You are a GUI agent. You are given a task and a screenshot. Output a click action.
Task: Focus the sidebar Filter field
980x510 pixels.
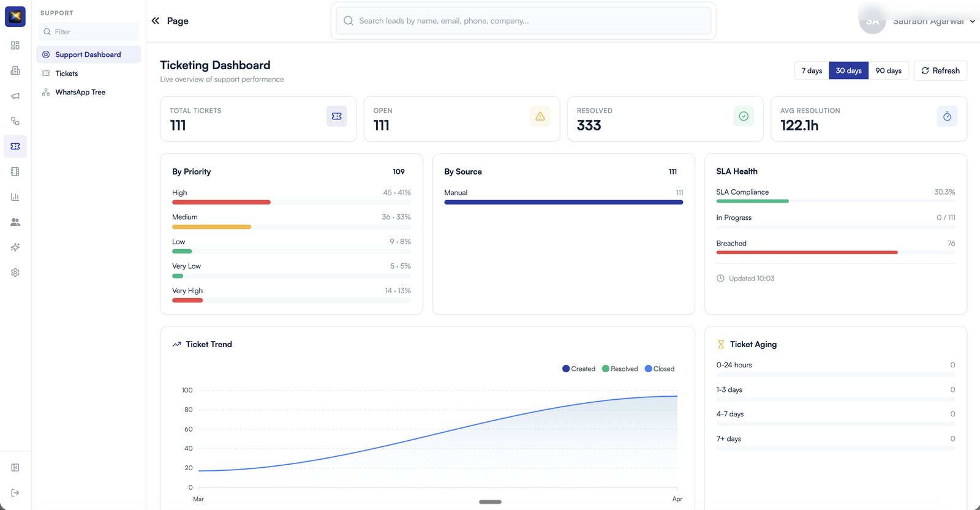coord(89,32)
